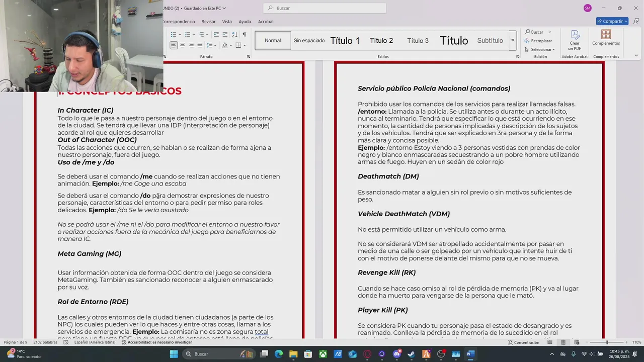Change language Español (América latina)
The image size is (644, 362).
coord(95,342)
